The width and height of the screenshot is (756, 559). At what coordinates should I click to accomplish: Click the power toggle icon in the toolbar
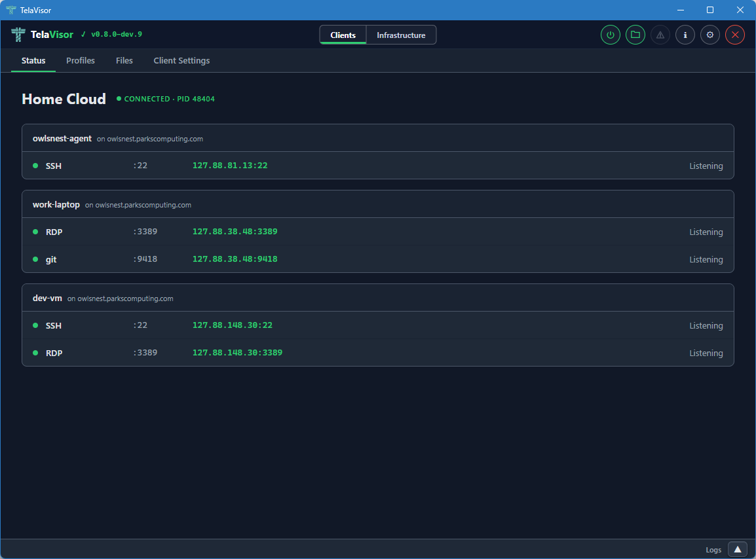click(x=610, y=35)
